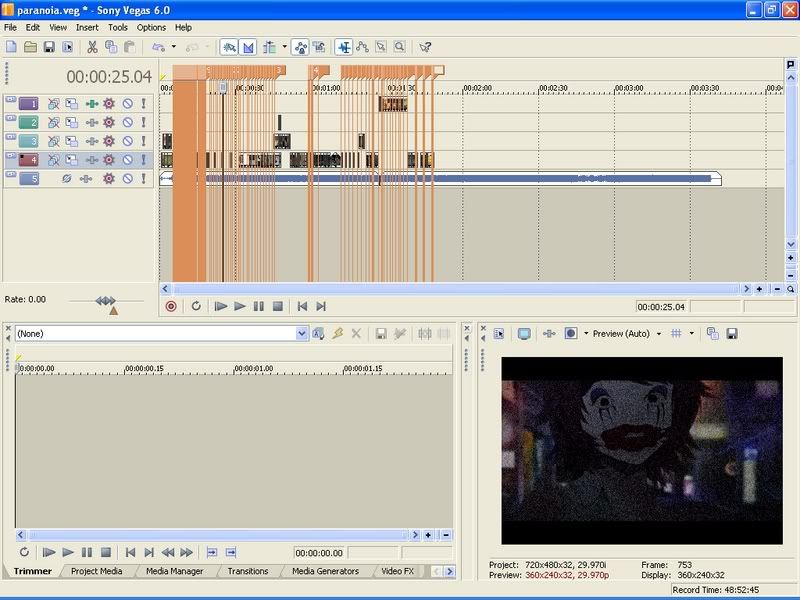Click the Record button on the transport bar

(170, 307)
